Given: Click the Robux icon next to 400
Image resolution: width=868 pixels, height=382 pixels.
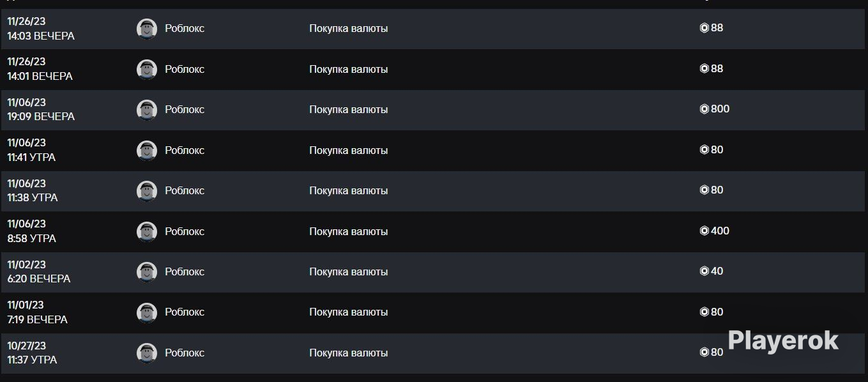Looking at the screenshot, I should [x=704, y=231].
